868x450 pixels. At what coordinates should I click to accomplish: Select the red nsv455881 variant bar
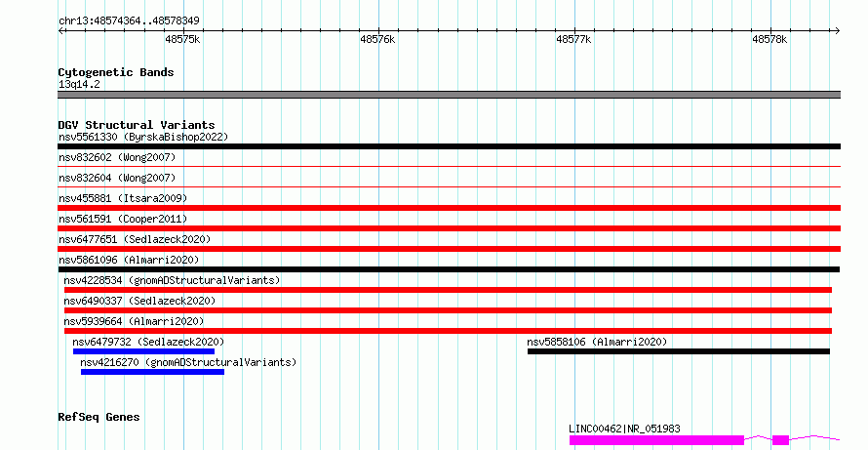449,208
